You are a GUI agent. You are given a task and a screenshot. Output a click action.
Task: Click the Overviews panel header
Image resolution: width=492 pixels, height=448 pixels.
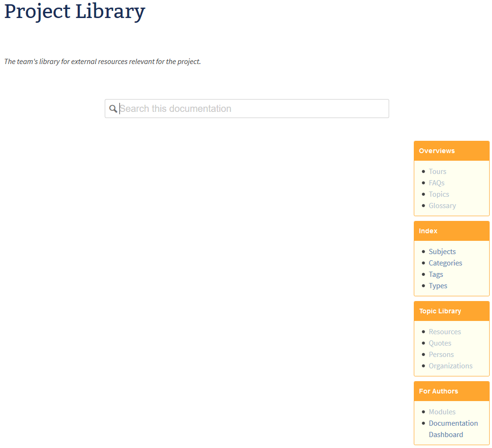(x=451, y=151)
